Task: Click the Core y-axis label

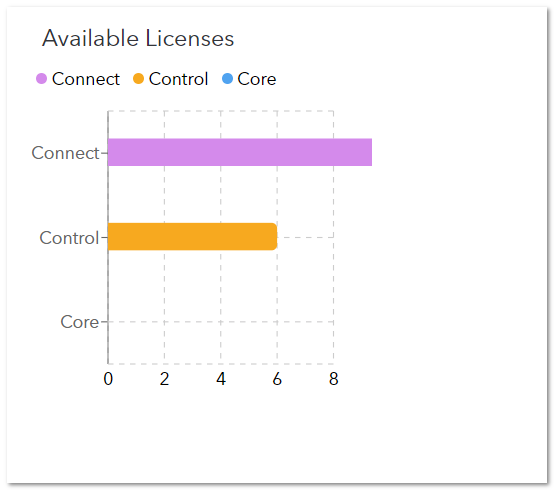Action: (79, 322)
